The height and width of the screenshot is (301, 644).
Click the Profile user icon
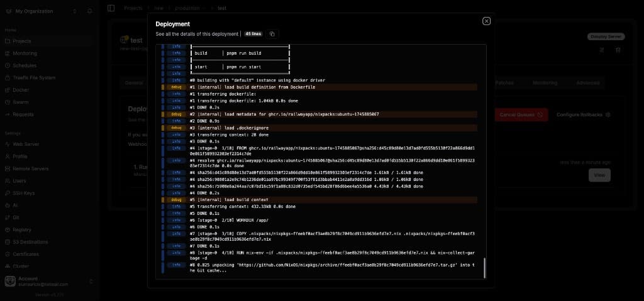8,156
